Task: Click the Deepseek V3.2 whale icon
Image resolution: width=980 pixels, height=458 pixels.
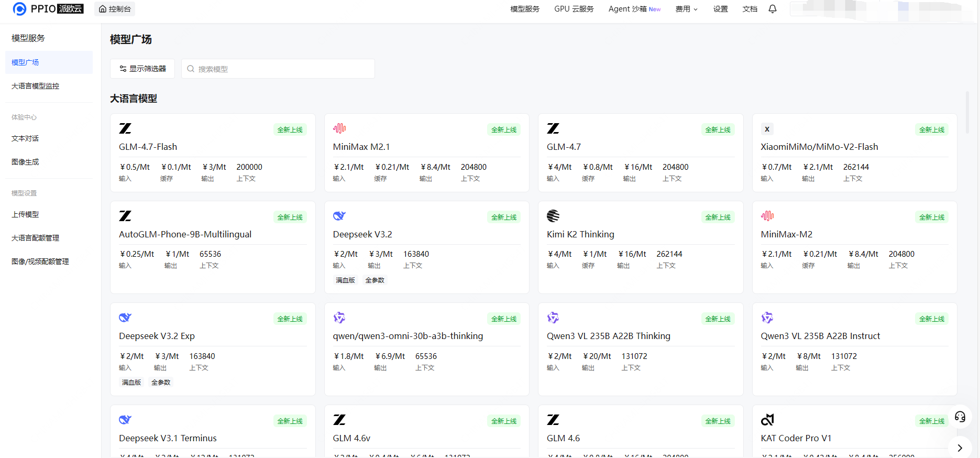Action: [x=339, y=216]
